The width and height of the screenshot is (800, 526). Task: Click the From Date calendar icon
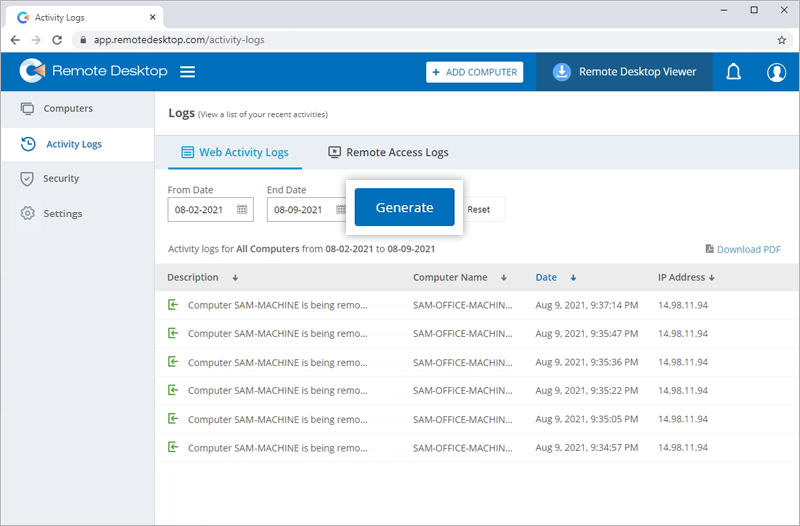click(242, 210)
